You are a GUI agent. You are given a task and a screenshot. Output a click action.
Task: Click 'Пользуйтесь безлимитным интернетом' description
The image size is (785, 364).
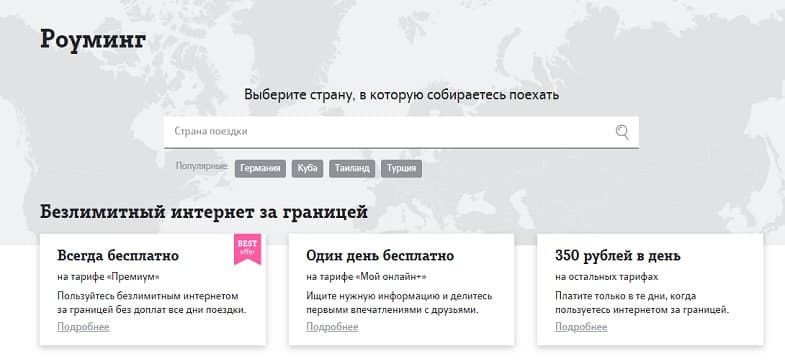coord(152,303)
